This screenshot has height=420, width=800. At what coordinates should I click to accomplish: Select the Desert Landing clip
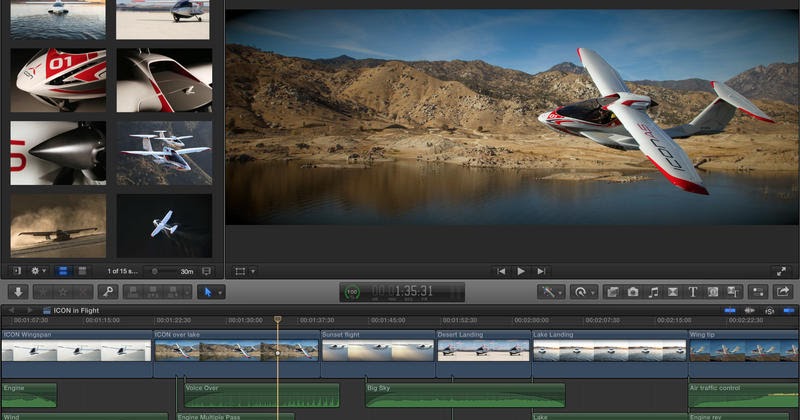coord(483,354)
